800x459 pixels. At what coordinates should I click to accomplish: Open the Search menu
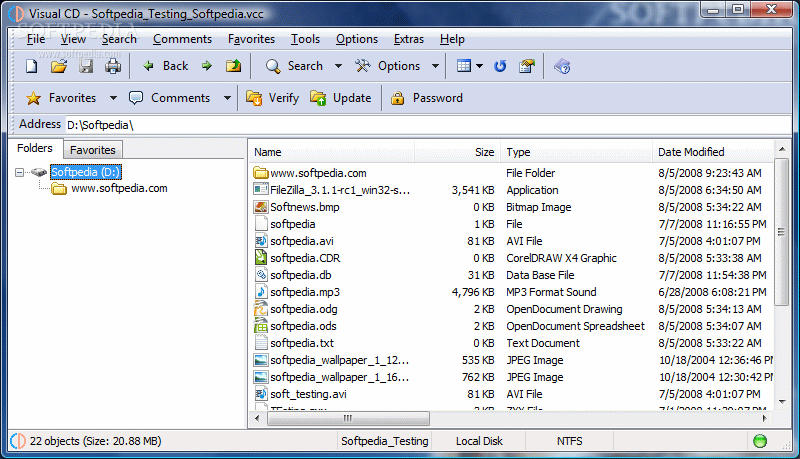119,39
